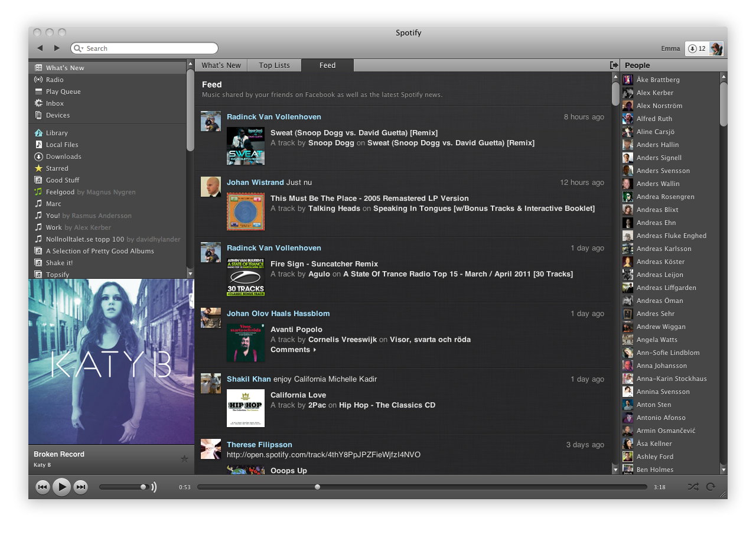Open Downloads in the sidebar
Image resolution: width=756 pixels, height=534 pixels.
[107, 157]
